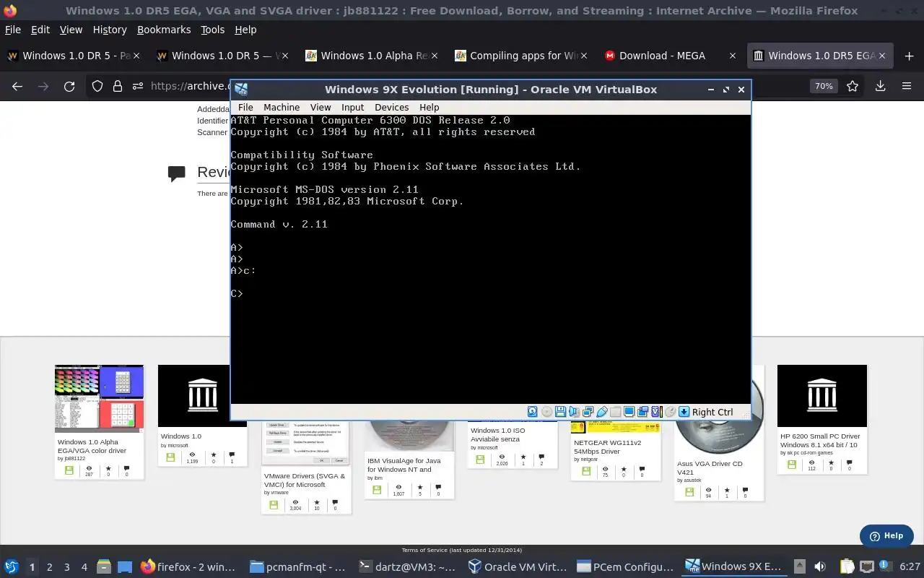The image size is (924, 578).
Task: Switch to pcmanfm-qt taskbar window
Action: (x=299, y=567)
